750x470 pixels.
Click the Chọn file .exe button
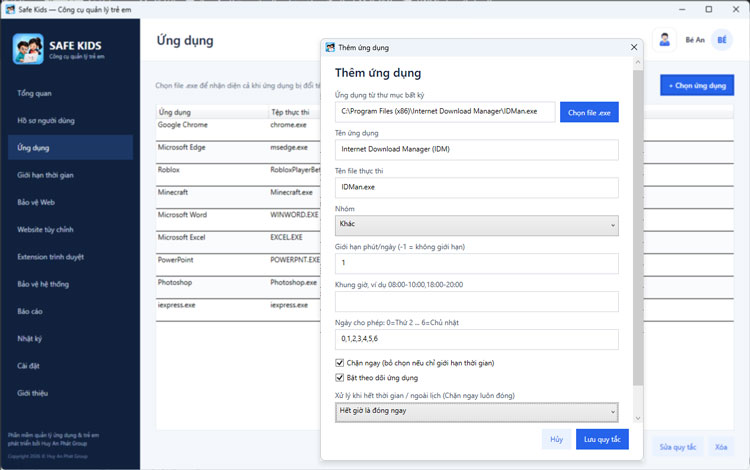pos(589,112)
